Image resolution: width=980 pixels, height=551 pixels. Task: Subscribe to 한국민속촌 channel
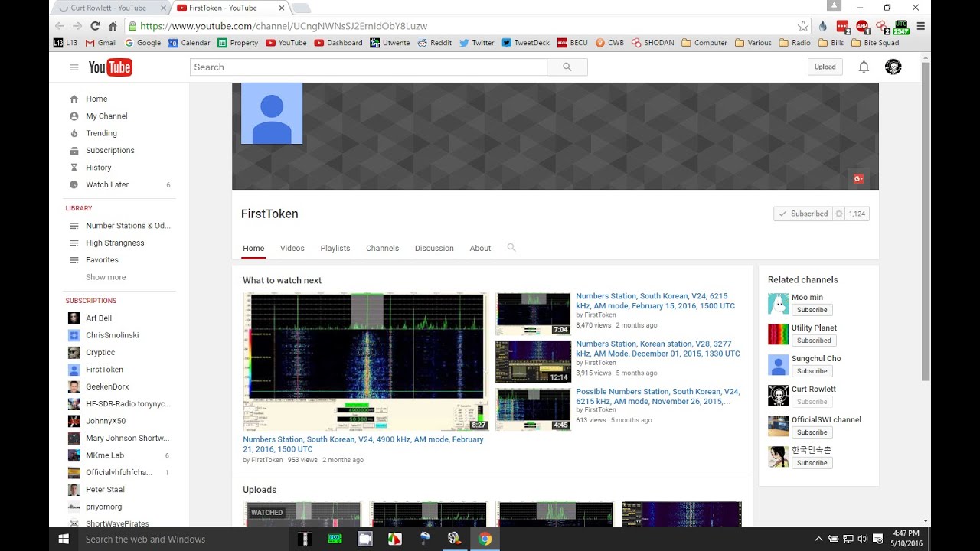[812, 463]
